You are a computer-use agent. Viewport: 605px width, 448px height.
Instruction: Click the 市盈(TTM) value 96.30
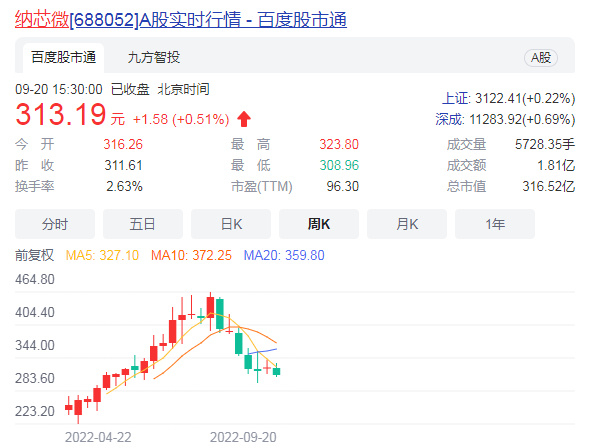(343, 186)
